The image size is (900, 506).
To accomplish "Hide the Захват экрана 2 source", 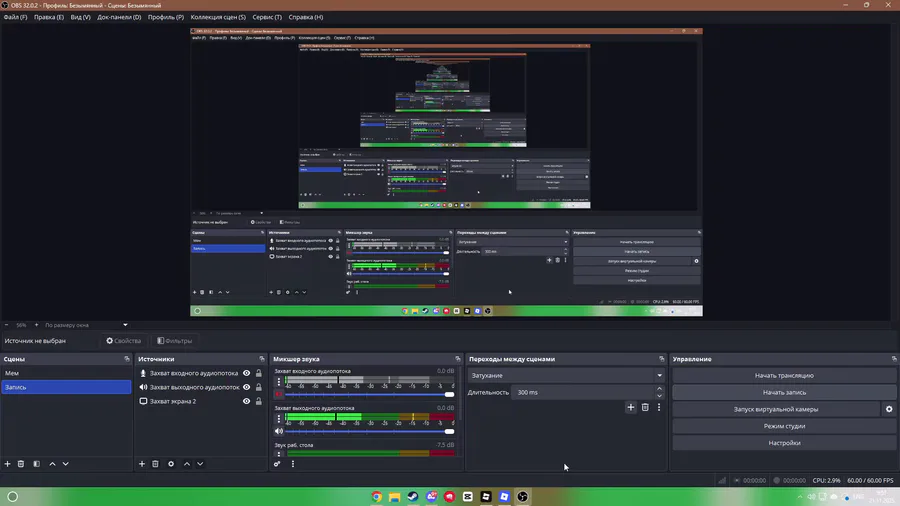I will (x=246, y=402).
